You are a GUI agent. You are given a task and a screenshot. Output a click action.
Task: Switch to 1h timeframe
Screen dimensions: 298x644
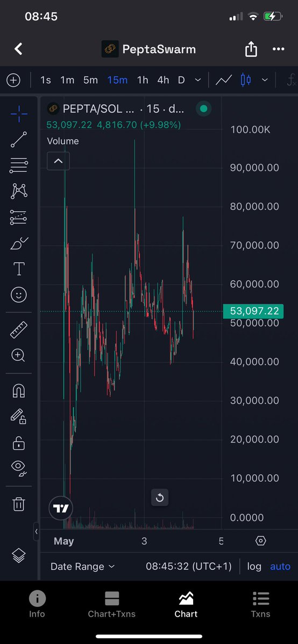coord(143,80)
